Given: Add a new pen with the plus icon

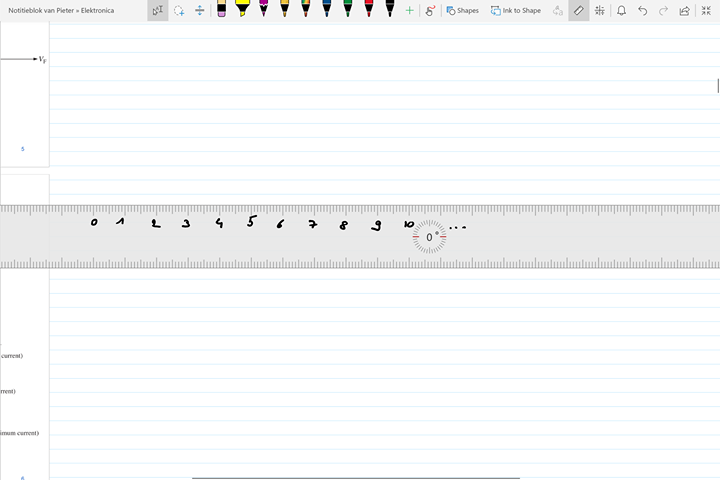Looking at the screenshot, I should click(x=409, y=10).
